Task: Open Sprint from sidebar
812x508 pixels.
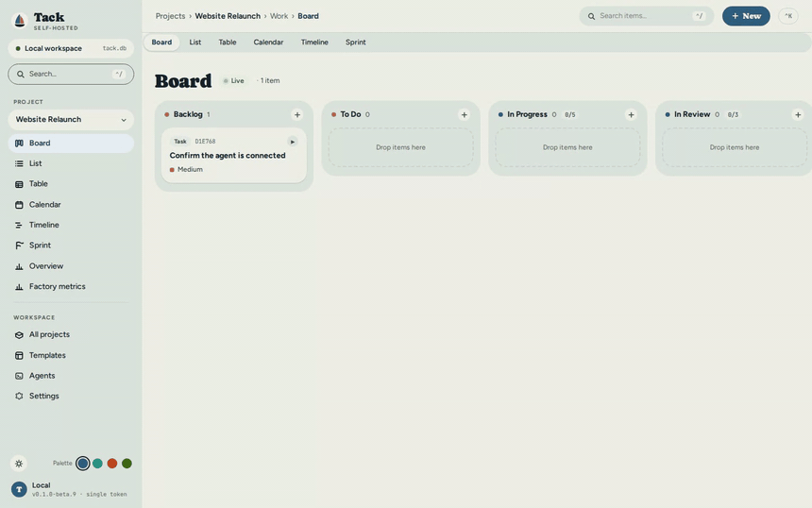Action: point(71,246)
